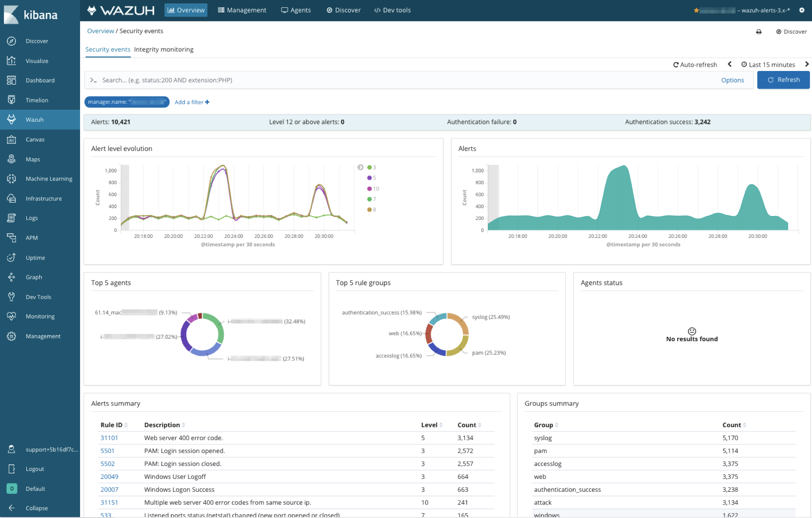Toggle Auto-refresh setting
Viewport: 812px width, 518px height.
[x=695, y=65]
